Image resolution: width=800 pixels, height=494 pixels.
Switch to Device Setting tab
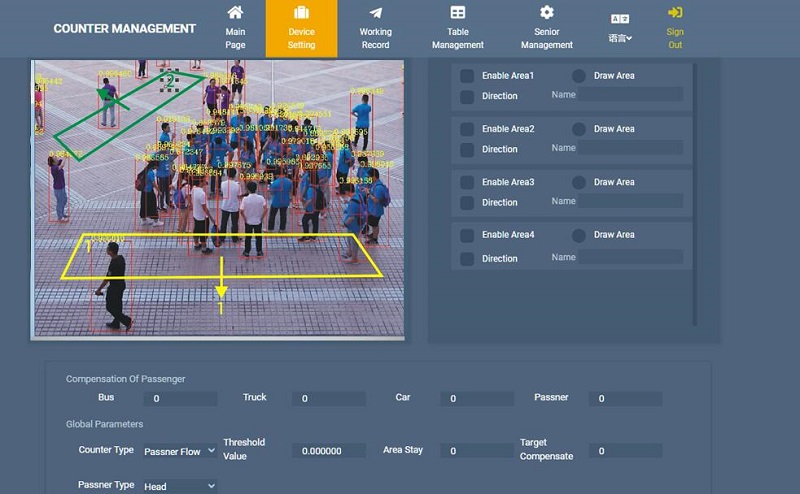click(301, 28)
